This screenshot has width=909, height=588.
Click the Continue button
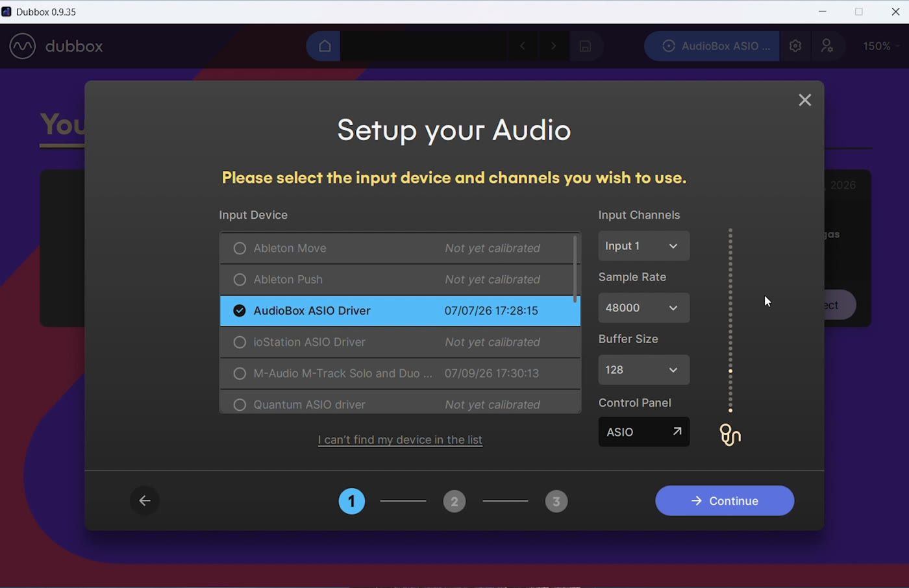725,500
